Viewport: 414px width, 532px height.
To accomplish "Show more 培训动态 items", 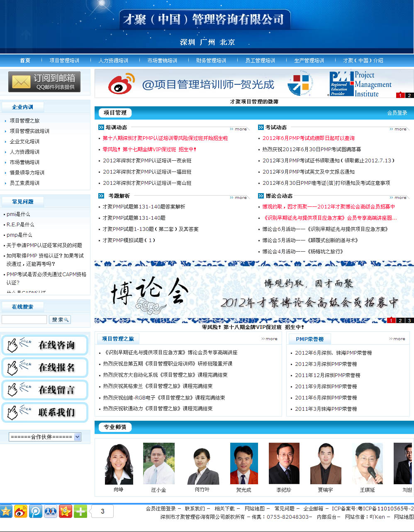I will [x=239, y=129].
